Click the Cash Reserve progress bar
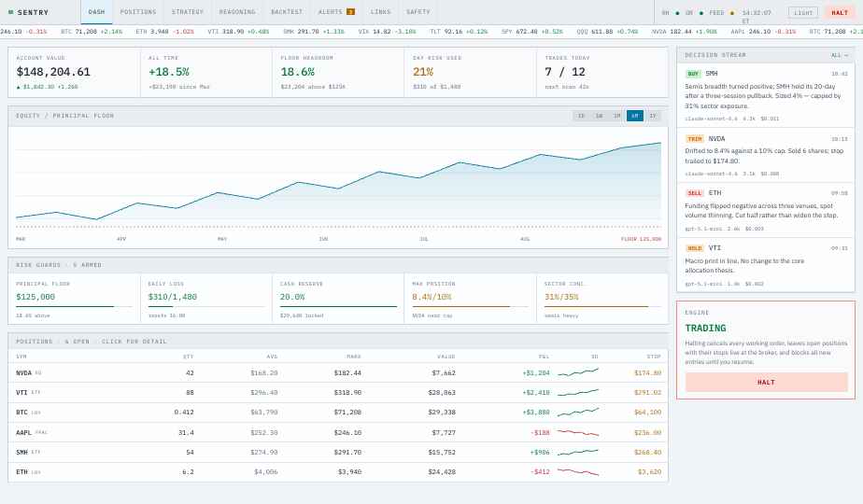Viewport: 863px width, 504px height. (338, 306)
